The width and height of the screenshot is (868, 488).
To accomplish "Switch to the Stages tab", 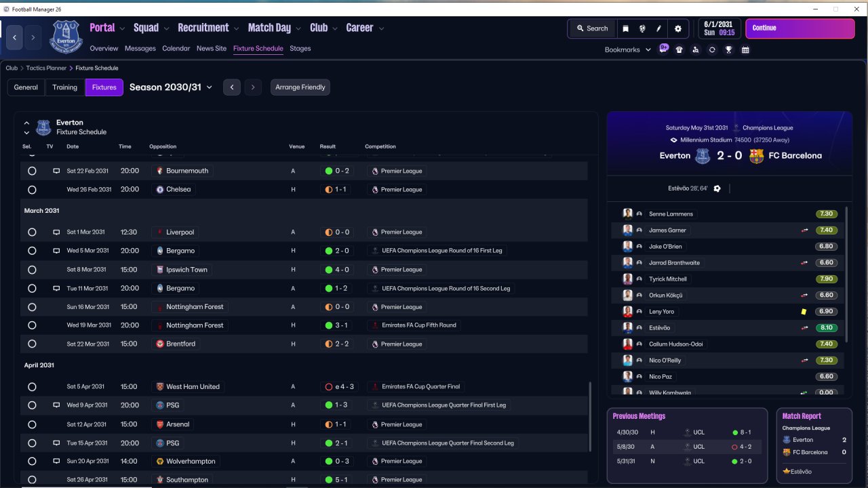I will point(300,49).
